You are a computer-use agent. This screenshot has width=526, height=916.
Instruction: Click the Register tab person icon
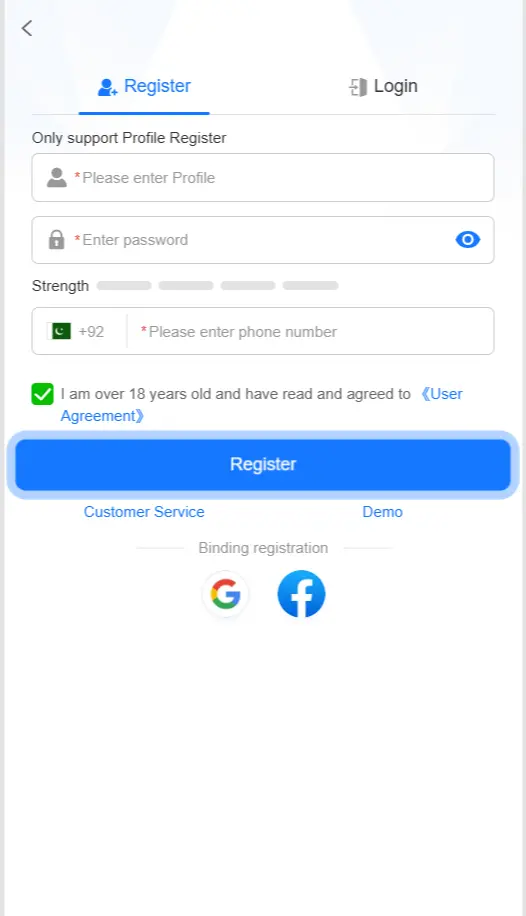(108, 87)
